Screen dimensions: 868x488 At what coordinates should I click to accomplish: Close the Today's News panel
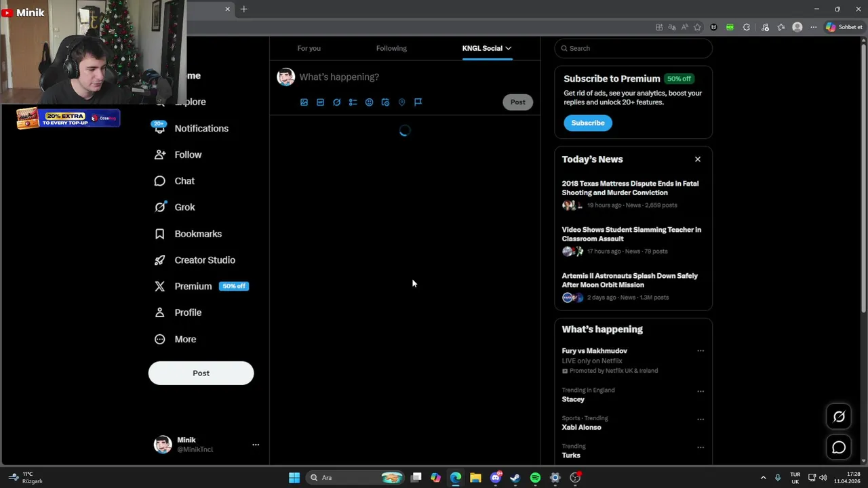click(x=697, y=159)
